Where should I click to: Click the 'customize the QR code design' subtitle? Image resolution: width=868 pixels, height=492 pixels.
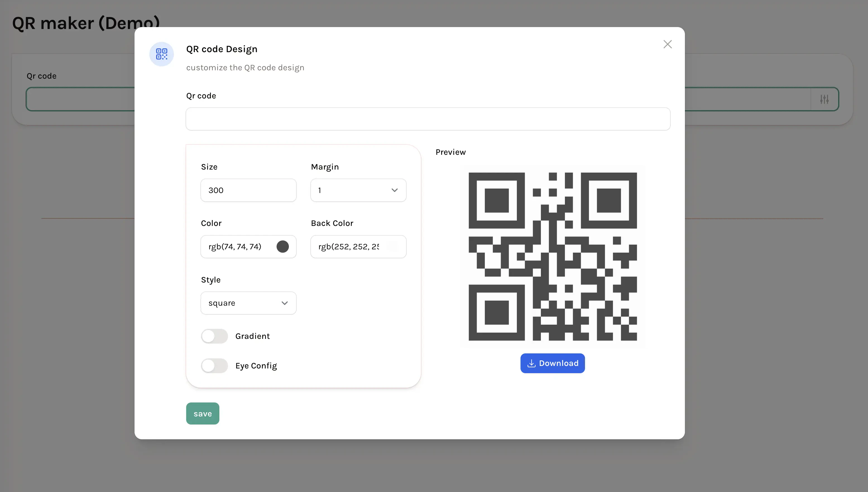[x=245, y=67]
